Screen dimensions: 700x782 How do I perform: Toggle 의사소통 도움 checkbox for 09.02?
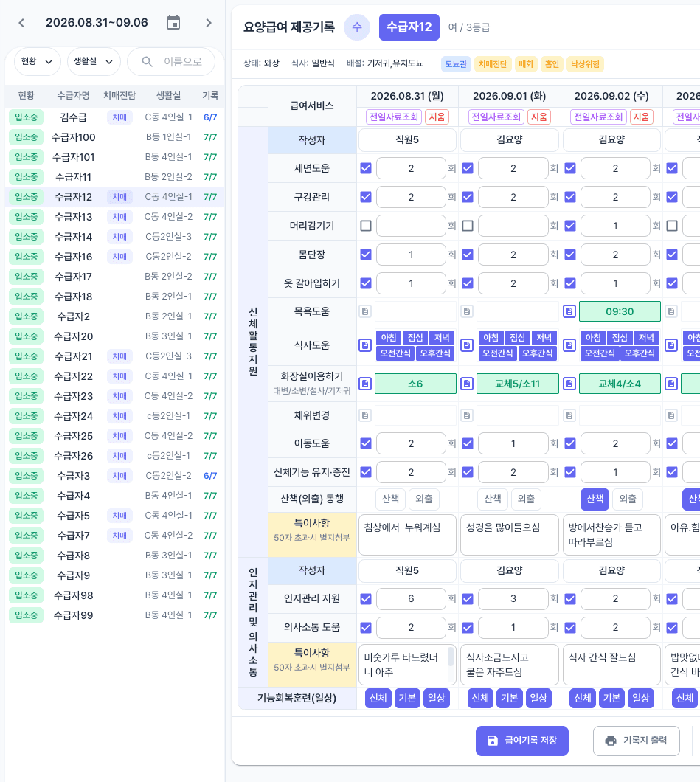(x=570, y=627)
